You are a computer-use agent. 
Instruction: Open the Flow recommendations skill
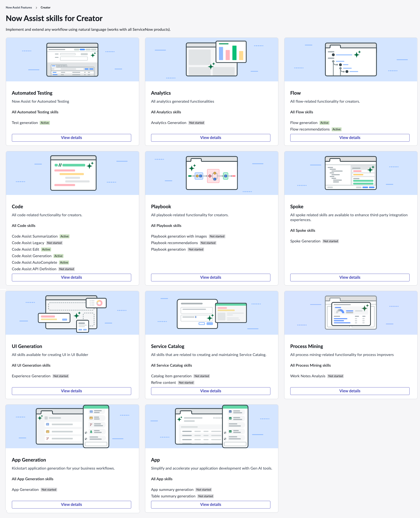310,129
